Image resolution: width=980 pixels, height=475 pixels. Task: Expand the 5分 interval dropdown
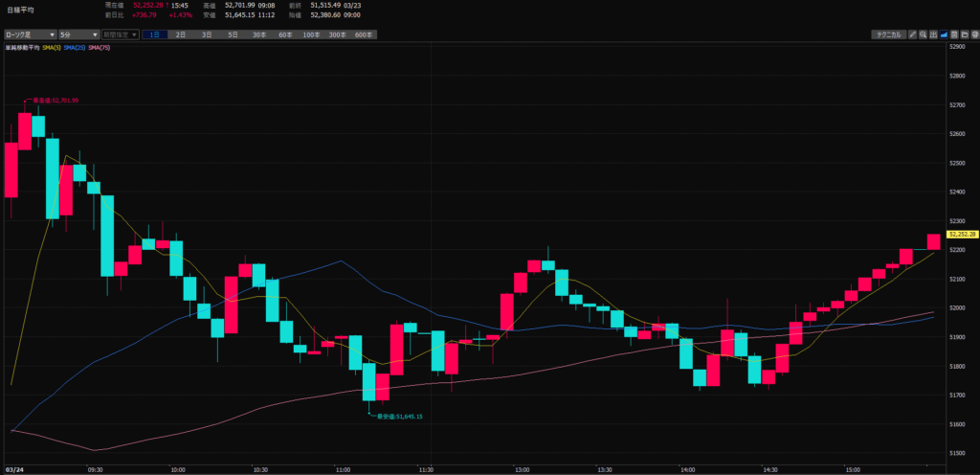(x=72, y=34)
